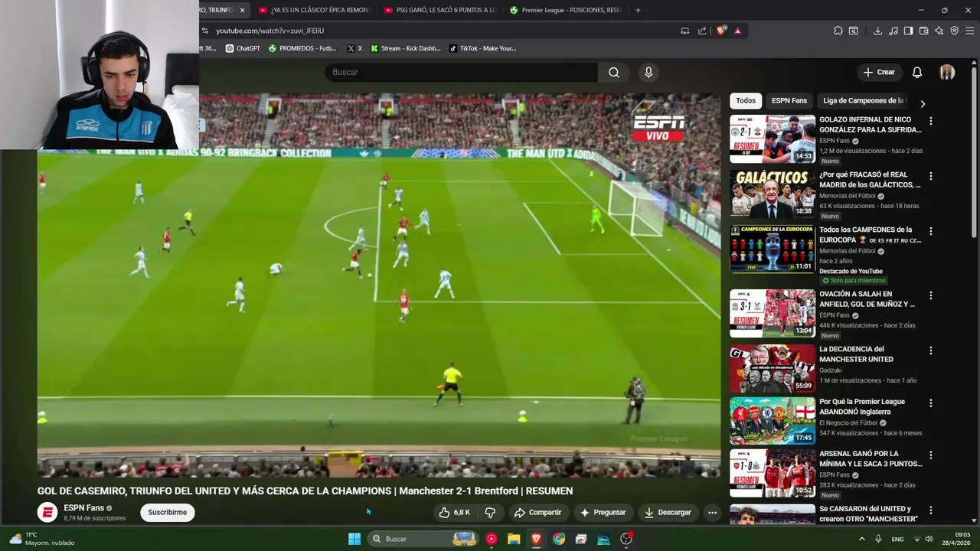Open TikTok - Make Your bookmark
The height and width of the screenshot is (551, 980).
pos(482,48)
